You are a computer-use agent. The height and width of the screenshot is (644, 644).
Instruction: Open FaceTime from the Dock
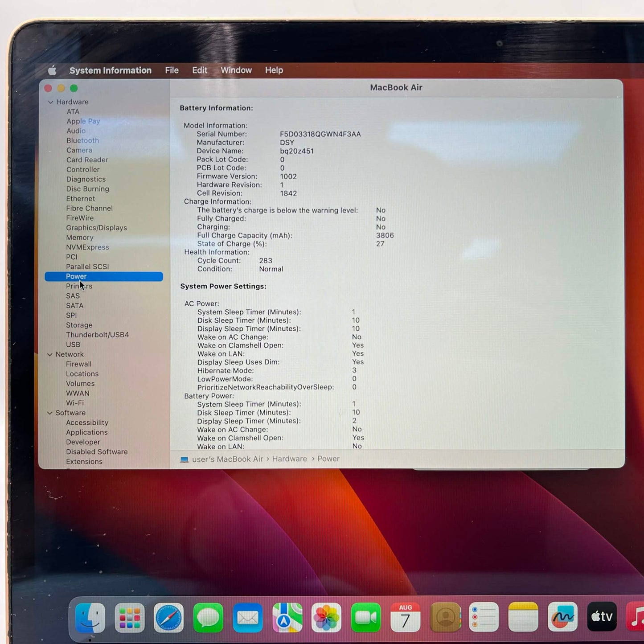click(366, 618)
